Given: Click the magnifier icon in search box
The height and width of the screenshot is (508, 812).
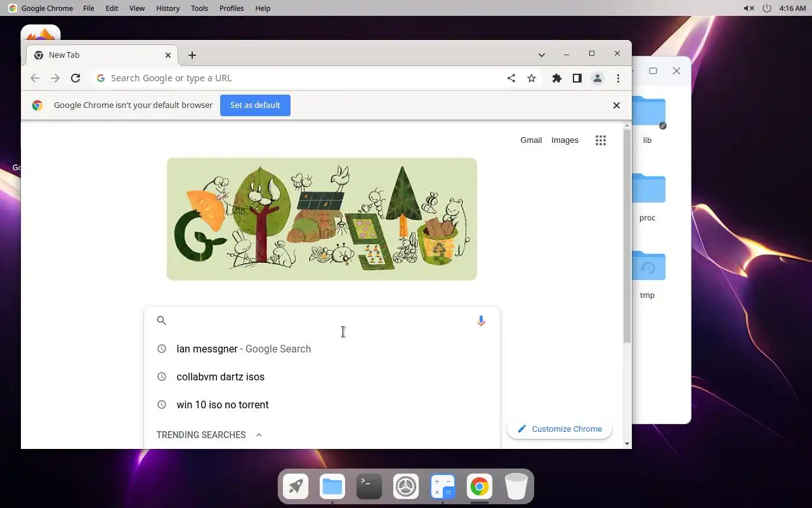Looking at the screenshot, I should click(x=162, y=321).
